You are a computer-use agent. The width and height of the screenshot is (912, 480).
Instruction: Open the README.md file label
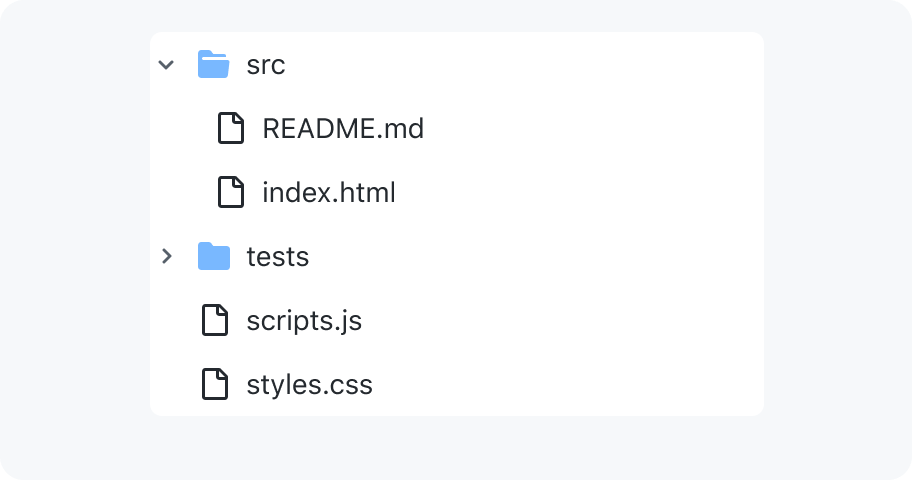343,129
